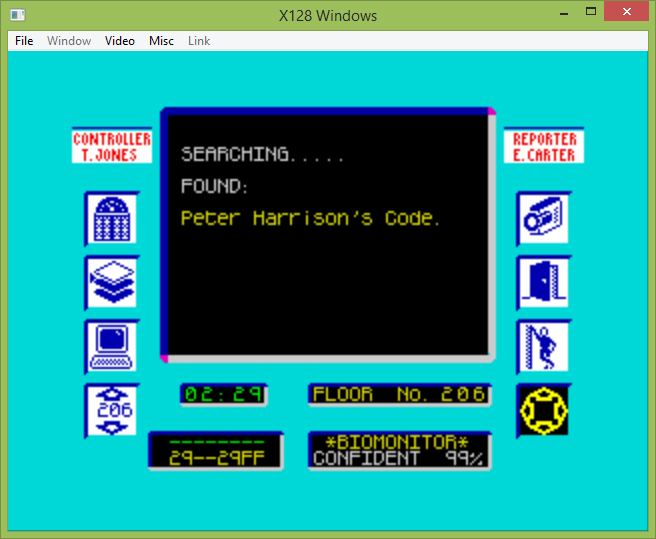
Task: Click the 29--29FF code display
Action: click(215, 450)
